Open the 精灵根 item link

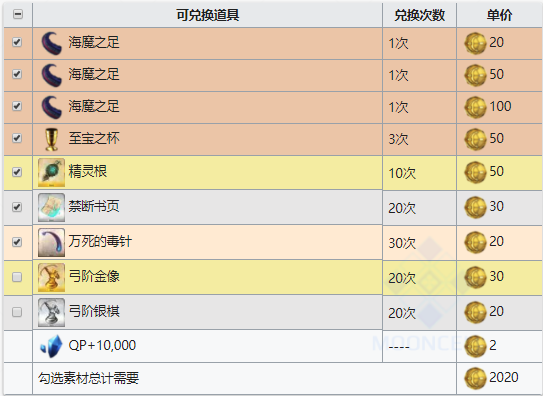click(88, 171)
